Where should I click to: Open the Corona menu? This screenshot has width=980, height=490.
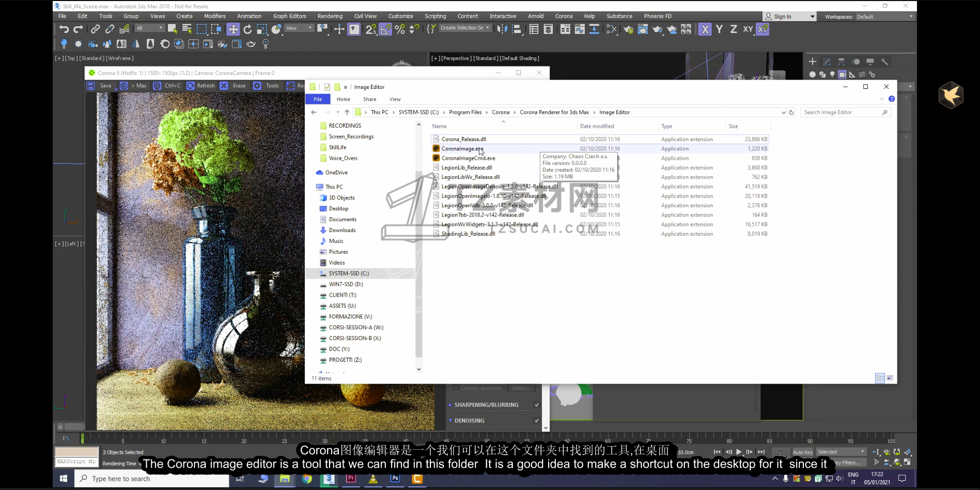point(564,16)
